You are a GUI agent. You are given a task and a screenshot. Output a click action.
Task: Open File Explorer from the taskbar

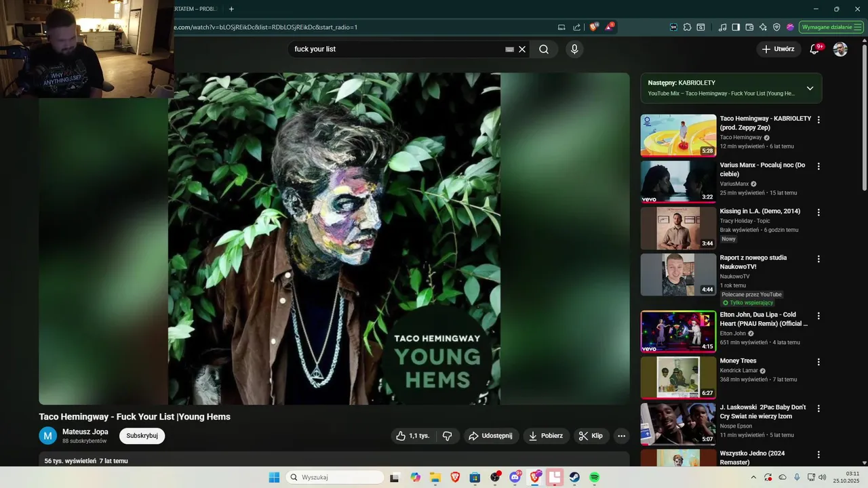[435, 477]
